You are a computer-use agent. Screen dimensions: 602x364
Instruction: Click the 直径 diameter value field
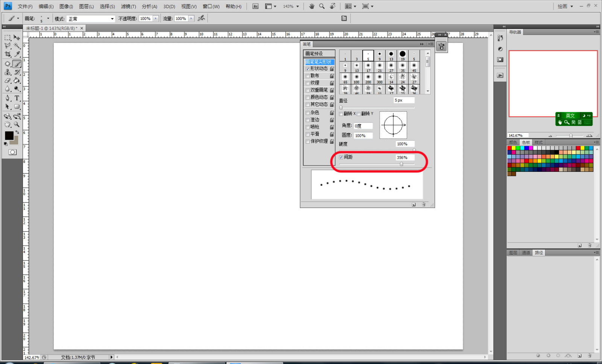coord(404,100)
